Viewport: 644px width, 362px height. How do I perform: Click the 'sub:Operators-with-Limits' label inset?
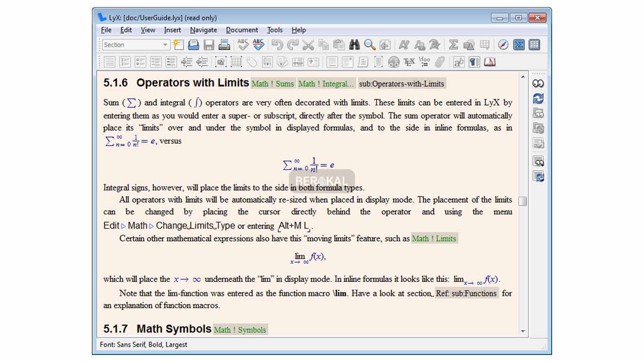(401, 84)
